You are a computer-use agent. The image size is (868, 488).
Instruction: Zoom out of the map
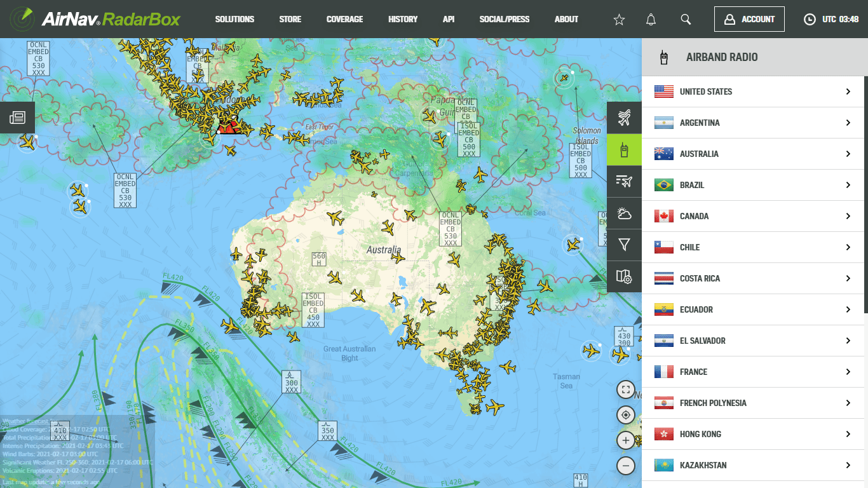click(626, 466)
